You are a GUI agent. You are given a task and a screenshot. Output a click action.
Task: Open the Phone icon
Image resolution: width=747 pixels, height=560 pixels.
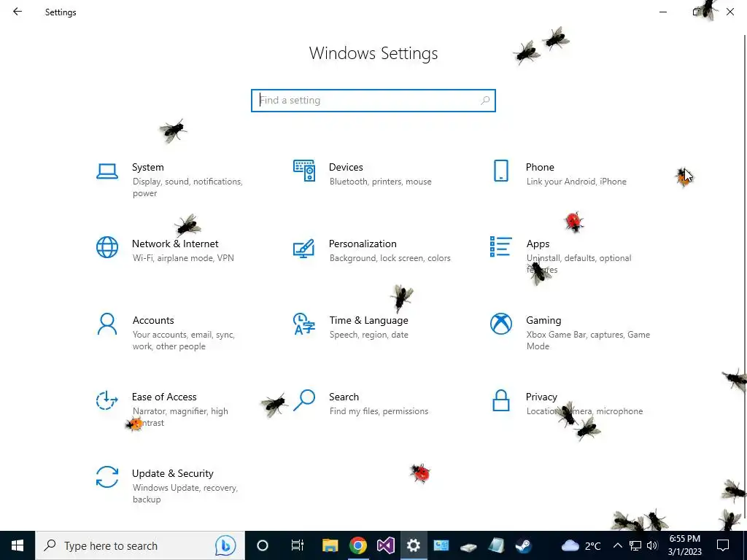pos(501,171)
